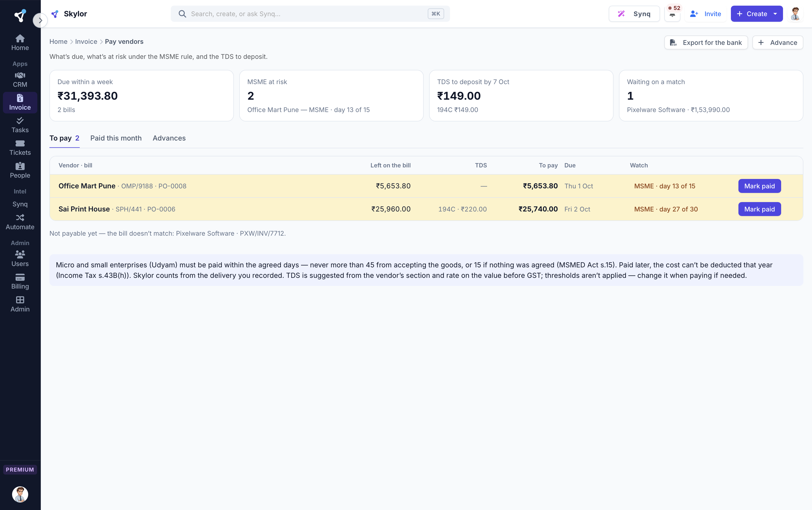Screen dimensions: 812x510
Task: Invite a teammate via Invite button
Action: [x=705, y=14]
